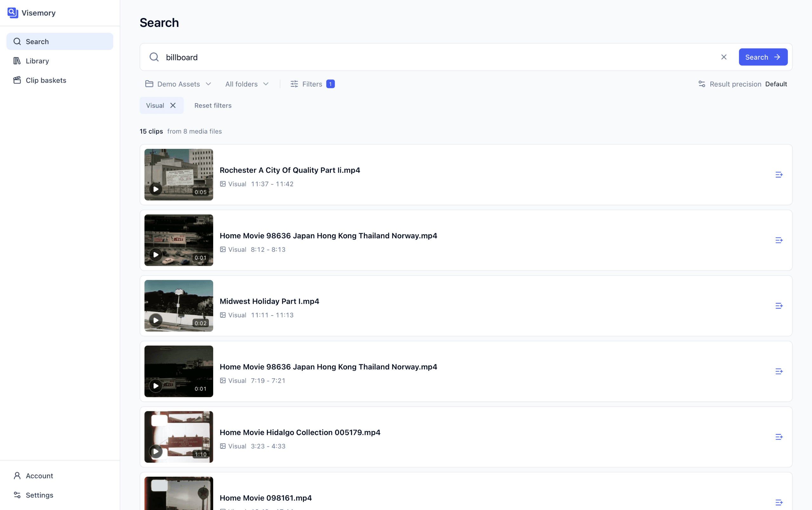Expand the All folders dropdown
Viewport: 812px width, 510px height.
247,84
